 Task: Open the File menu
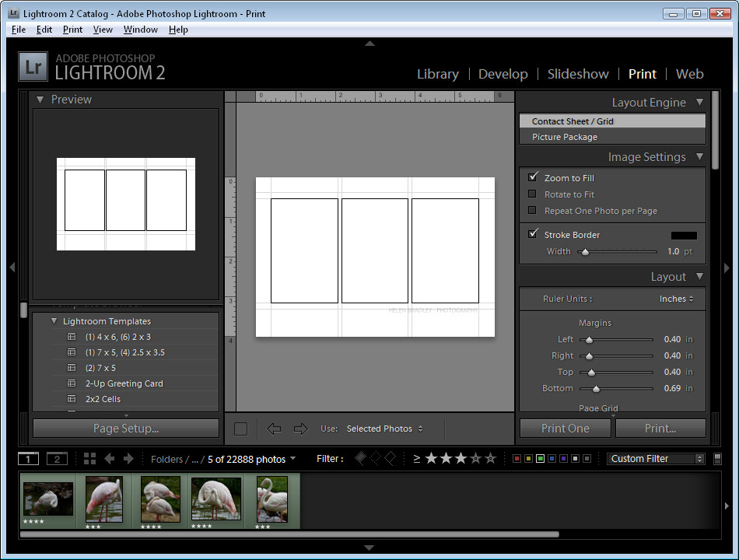(x=19, y=30)
